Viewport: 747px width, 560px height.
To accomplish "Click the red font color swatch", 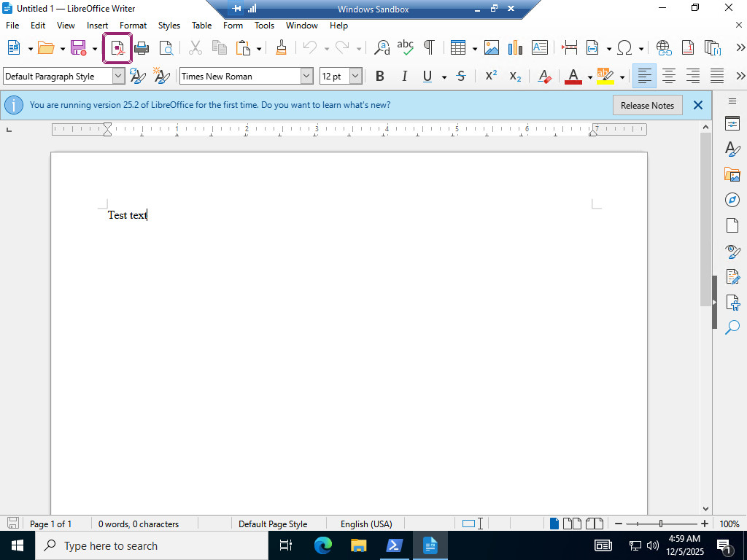I will [573, 76].
